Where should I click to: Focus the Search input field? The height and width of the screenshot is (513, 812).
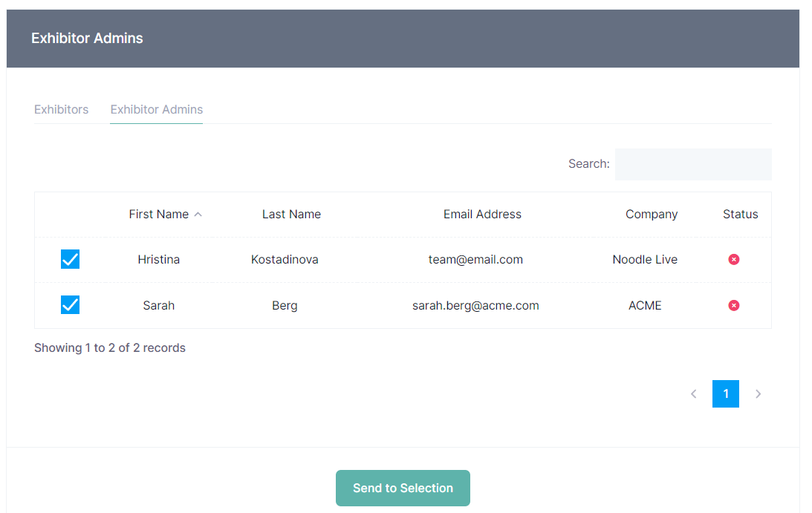click(692, 164)
